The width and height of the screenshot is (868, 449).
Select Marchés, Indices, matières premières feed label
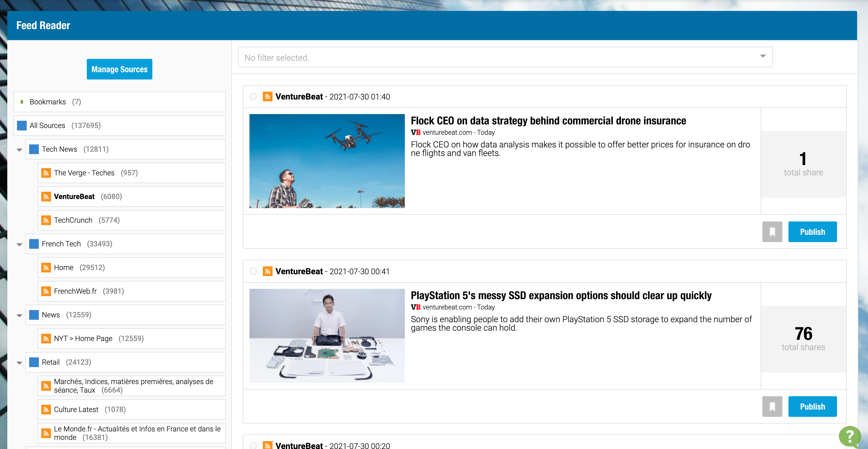[x=134, y=386]
